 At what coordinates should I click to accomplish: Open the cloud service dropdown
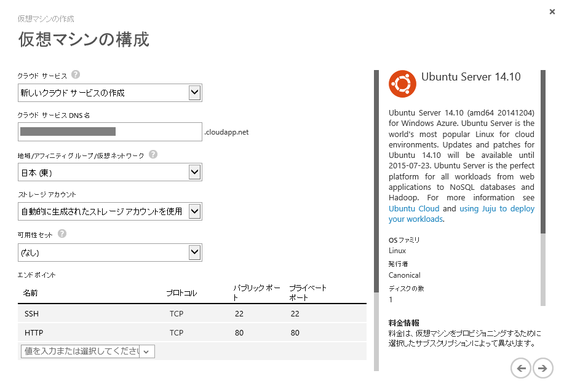pyautogui.click(x=194, y=93)
